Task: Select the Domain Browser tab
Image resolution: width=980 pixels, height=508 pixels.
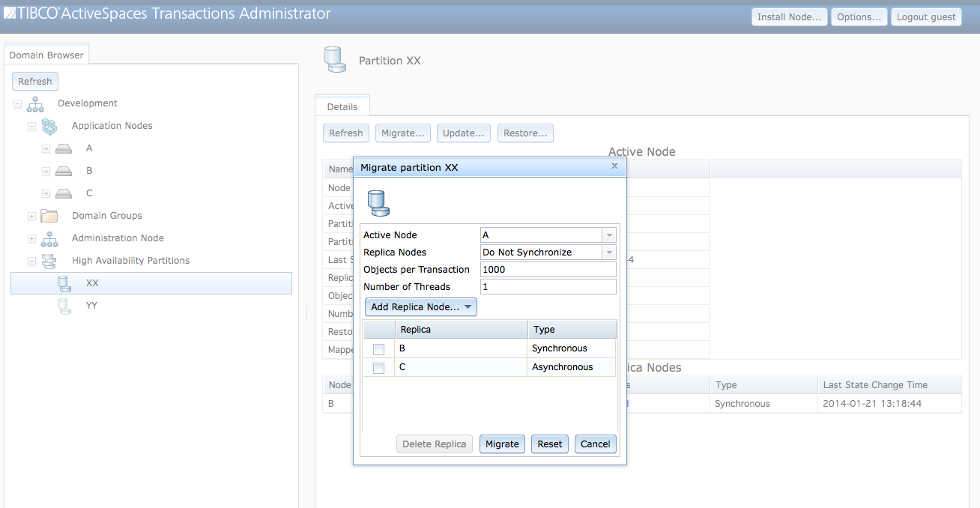Action: pos(46,54)
